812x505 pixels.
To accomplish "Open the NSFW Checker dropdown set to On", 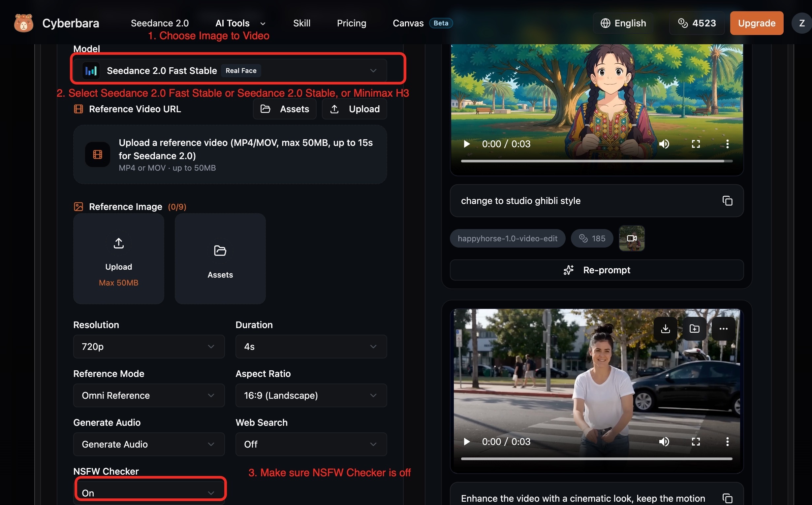I will 149,493.
